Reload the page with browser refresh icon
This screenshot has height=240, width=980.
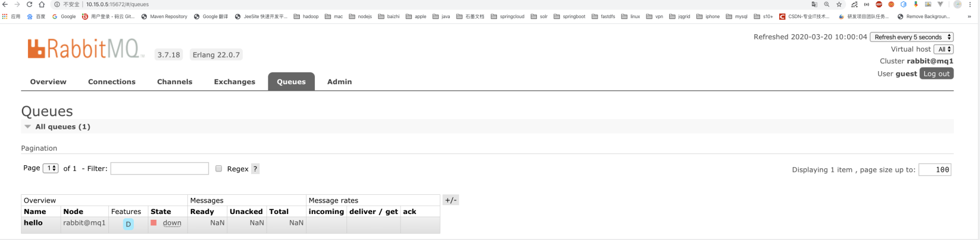click(30, 4)
